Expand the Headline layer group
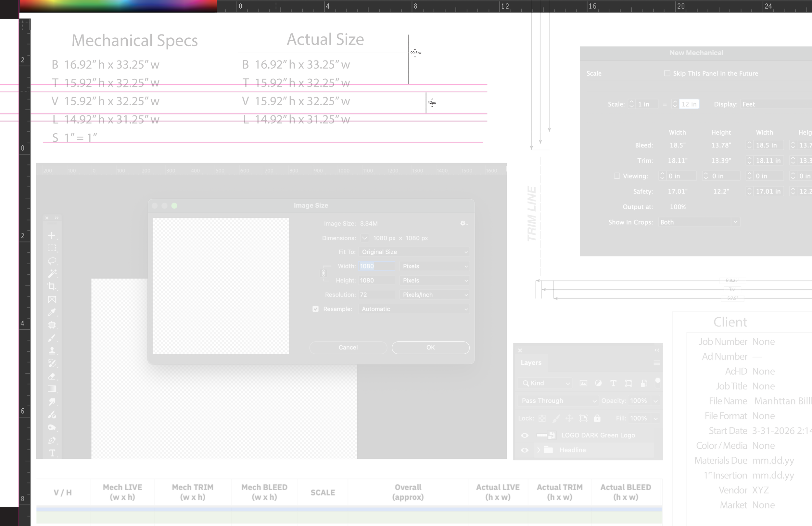 [539, 450]
